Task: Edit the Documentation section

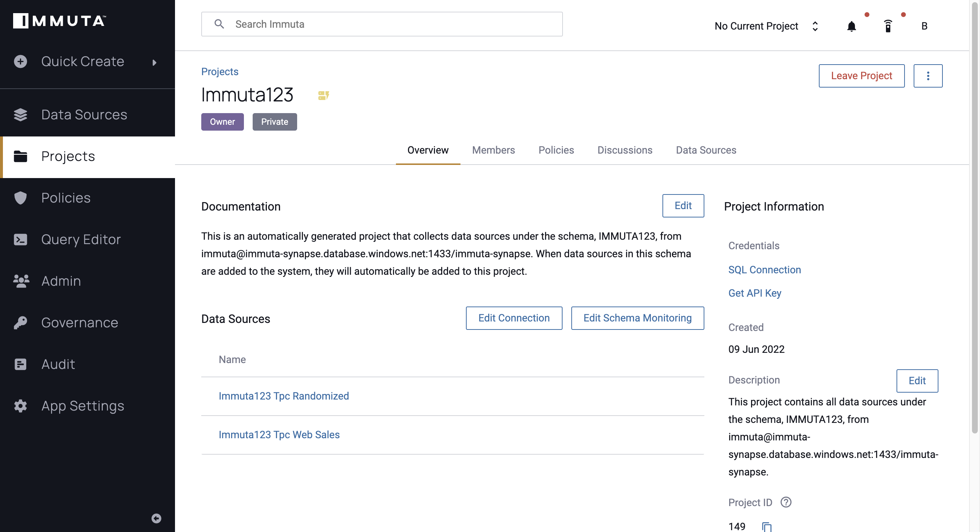Action: [683, 206]
